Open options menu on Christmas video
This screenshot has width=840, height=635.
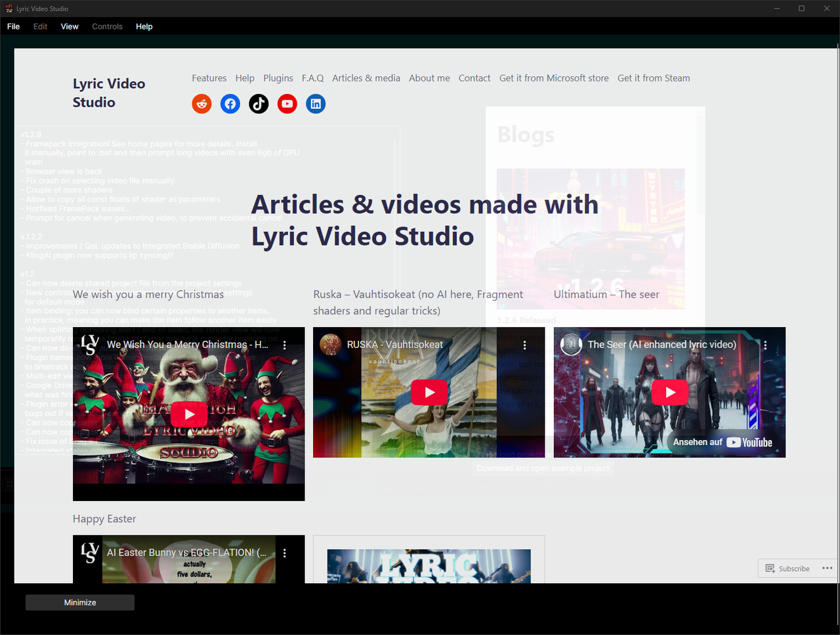pos(285,345)
